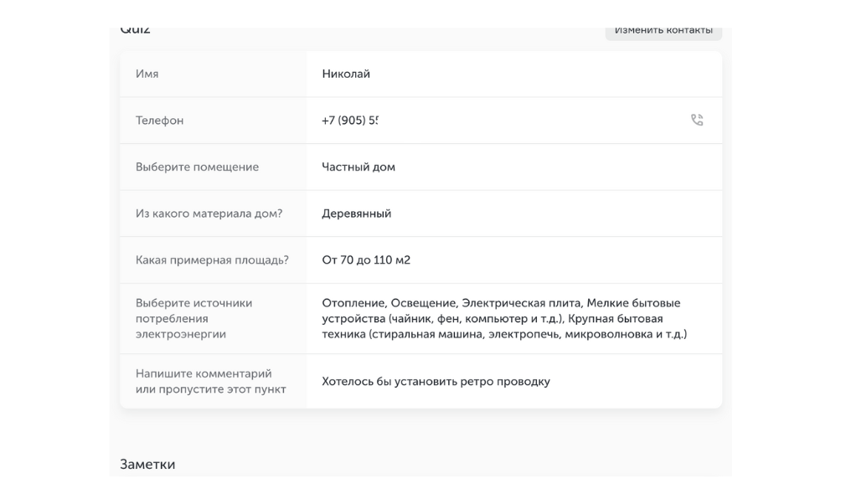Viewport: 841px width, 504px height.
Task: Click the От 70 до 110 м2 value
Action: [x=366, y=260]
